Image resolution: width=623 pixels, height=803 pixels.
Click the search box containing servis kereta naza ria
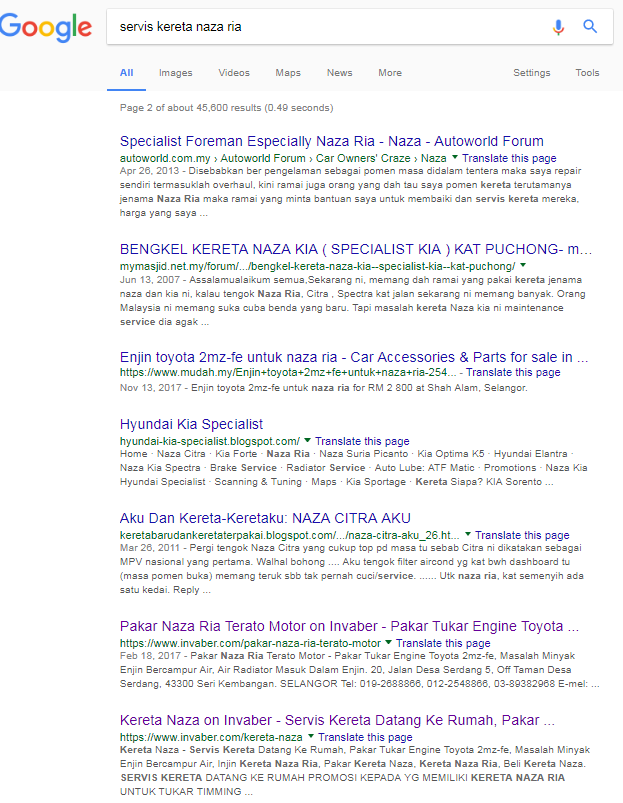pos(328,27)
